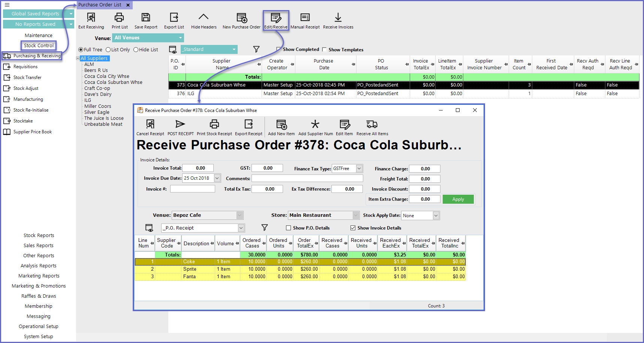Click the filter funnel in Receive window

(265, 228)
